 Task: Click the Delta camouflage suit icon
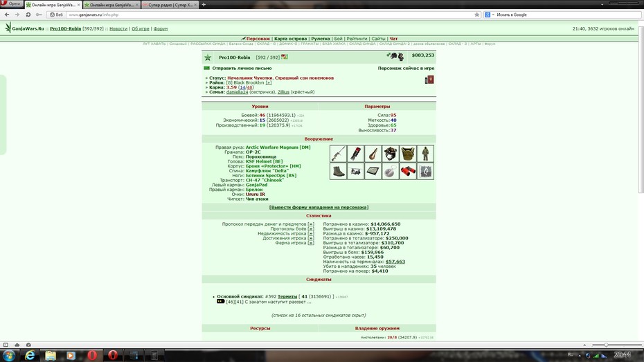click(x=425, y=154)
